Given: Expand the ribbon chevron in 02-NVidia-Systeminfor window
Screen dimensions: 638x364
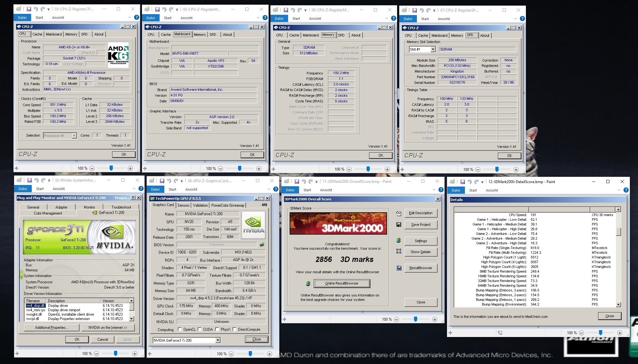Looking at the screenshot, I should point(134,189).
